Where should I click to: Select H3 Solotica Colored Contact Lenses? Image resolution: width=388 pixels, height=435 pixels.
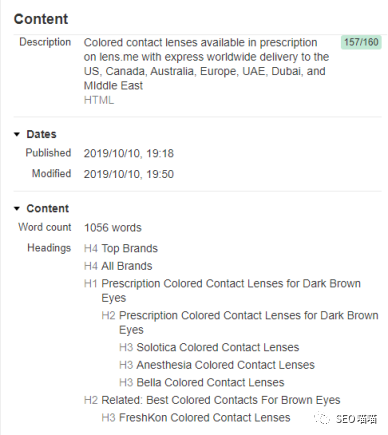(x=209, y=347)
